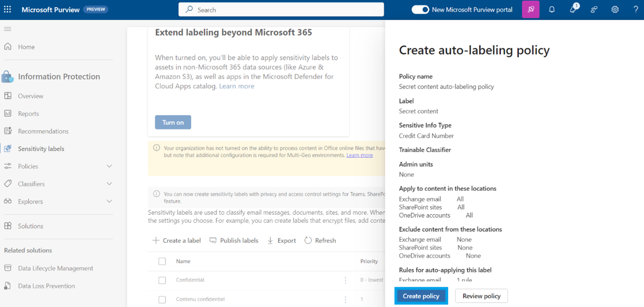Expand the Policies navigation section
This screenshot has height=307, width=644.
(109, 166)
